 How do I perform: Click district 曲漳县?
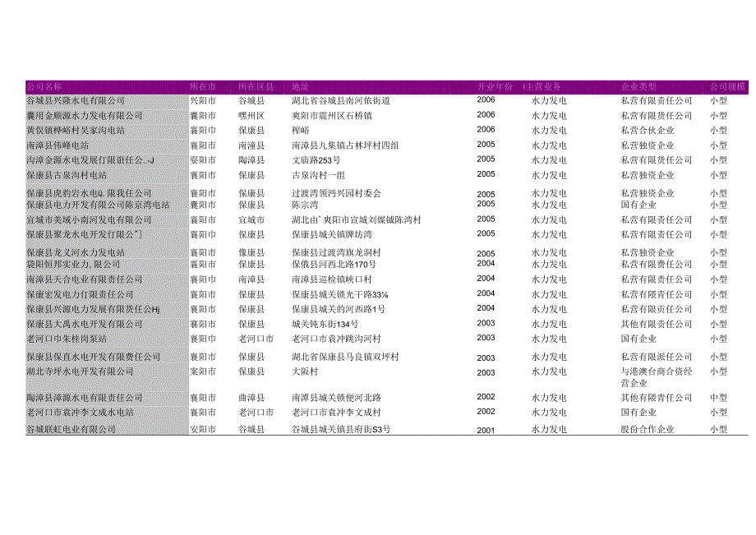(251, 398)
